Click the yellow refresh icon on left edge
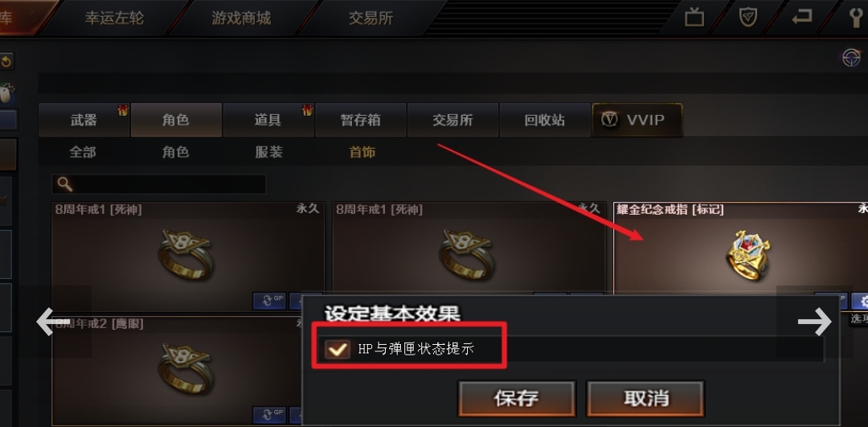Viewport: 868px width, 427px height. click(6, 61)
